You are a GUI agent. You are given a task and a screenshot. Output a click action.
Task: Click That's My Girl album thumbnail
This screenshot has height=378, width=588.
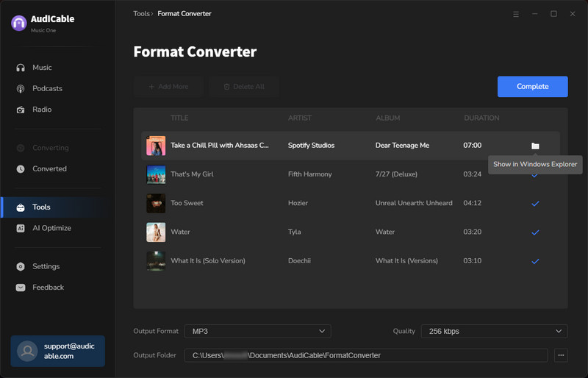coord(156,174)
